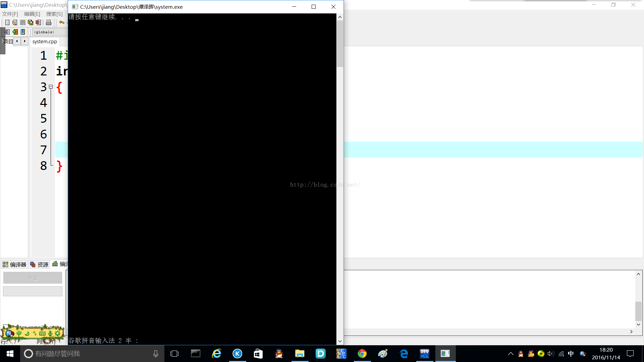This screenshot has height=362, width=644.
Task: Click the Add bookmark green plus icon
Action: 15,32
